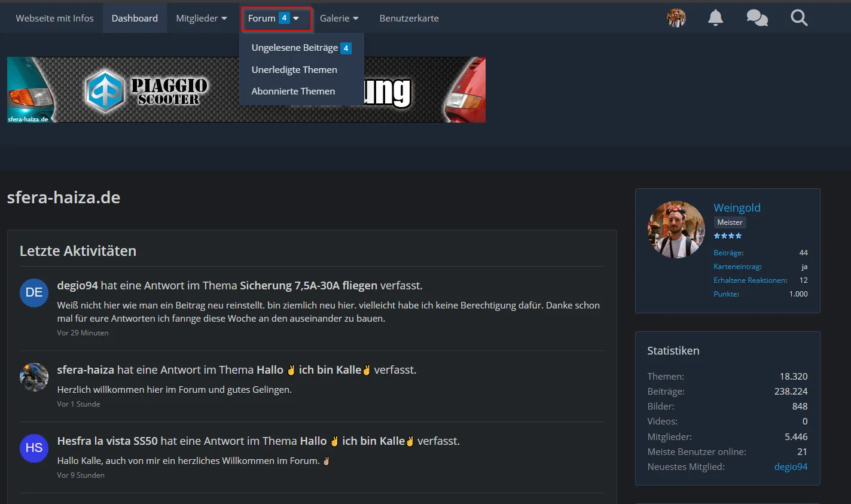851x504 pixels.
Task: Open the conversations chat bubbles icon
Action: (757, 18)
